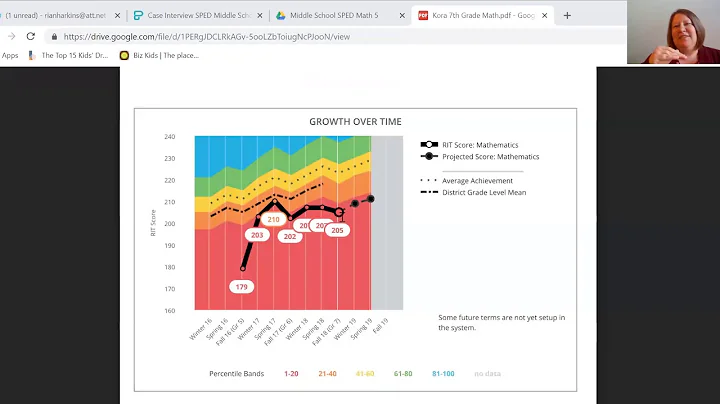Viewport: 720px width, 404px height.
Task: Click the Biz Kids bookmark icon
Action: [125, 55]
